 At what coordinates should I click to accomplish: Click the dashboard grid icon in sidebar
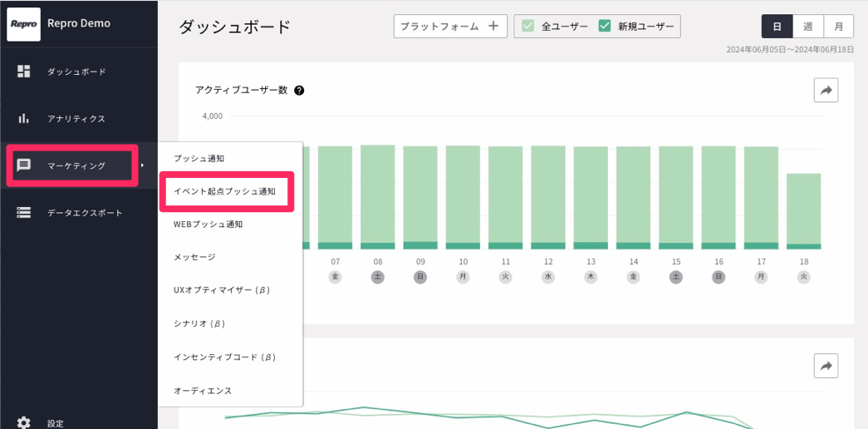click(x=24, y=71)
